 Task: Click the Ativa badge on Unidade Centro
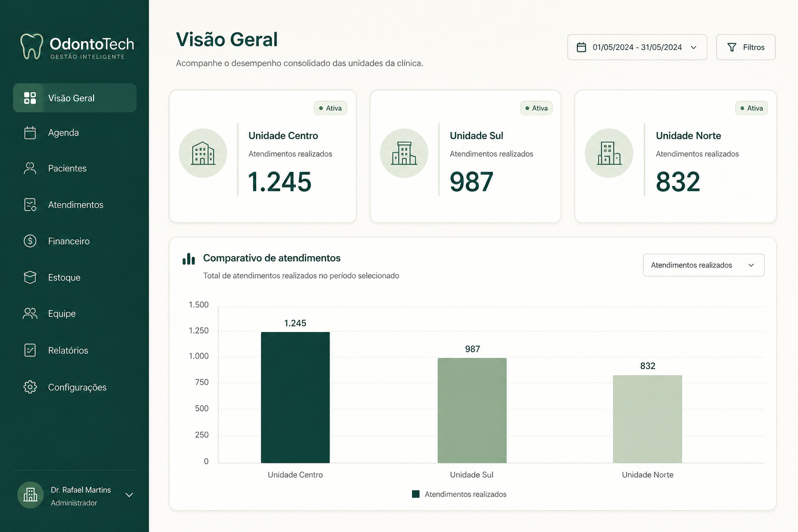tap(330, 108)
